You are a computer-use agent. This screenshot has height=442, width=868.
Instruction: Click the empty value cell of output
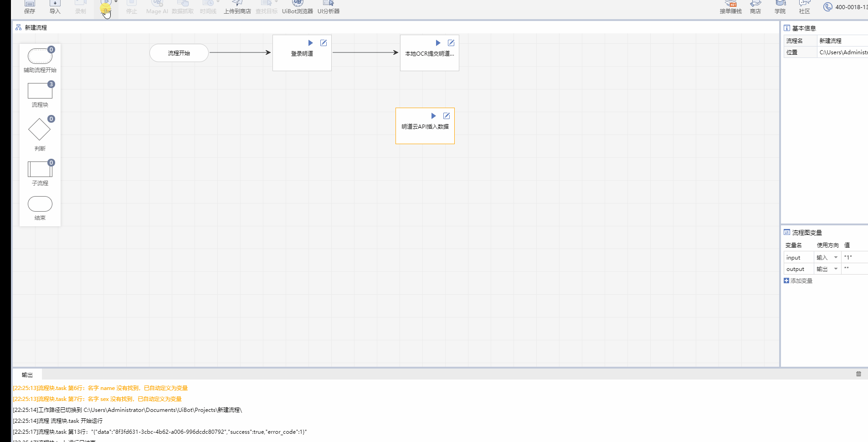[854, 269]
